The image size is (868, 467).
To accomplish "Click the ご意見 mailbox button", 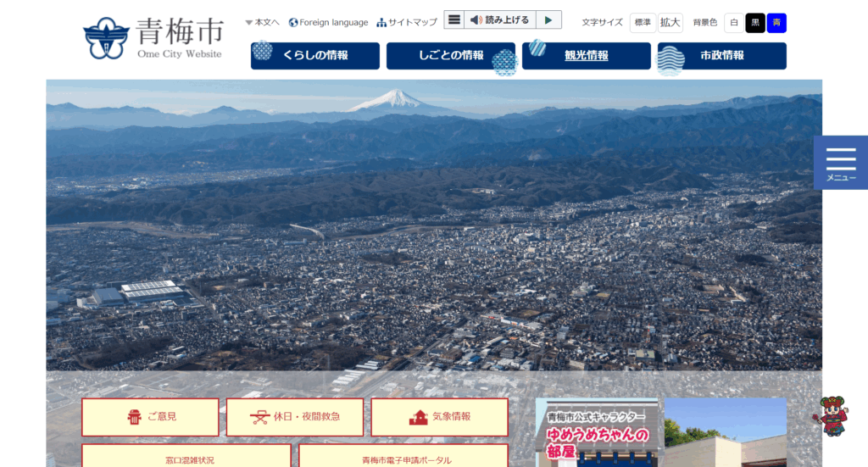I will click(x=151, y=417).
